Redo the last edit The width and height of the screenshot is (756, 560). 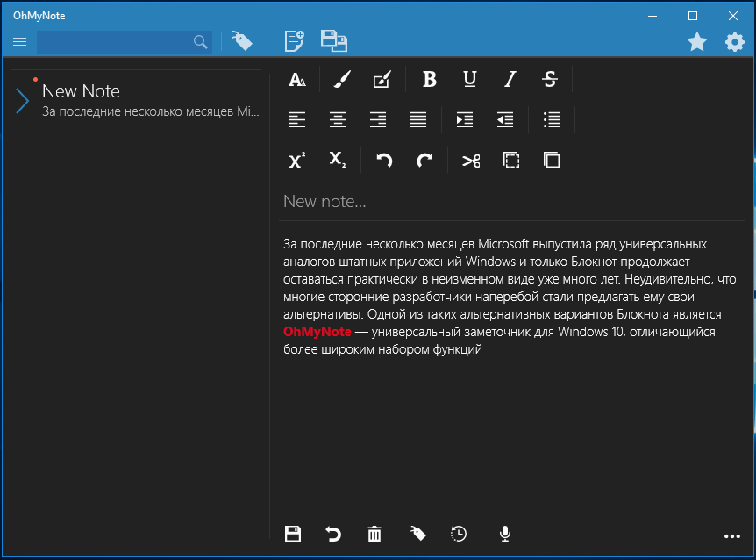pyautogui.click(x=424, y=160)
